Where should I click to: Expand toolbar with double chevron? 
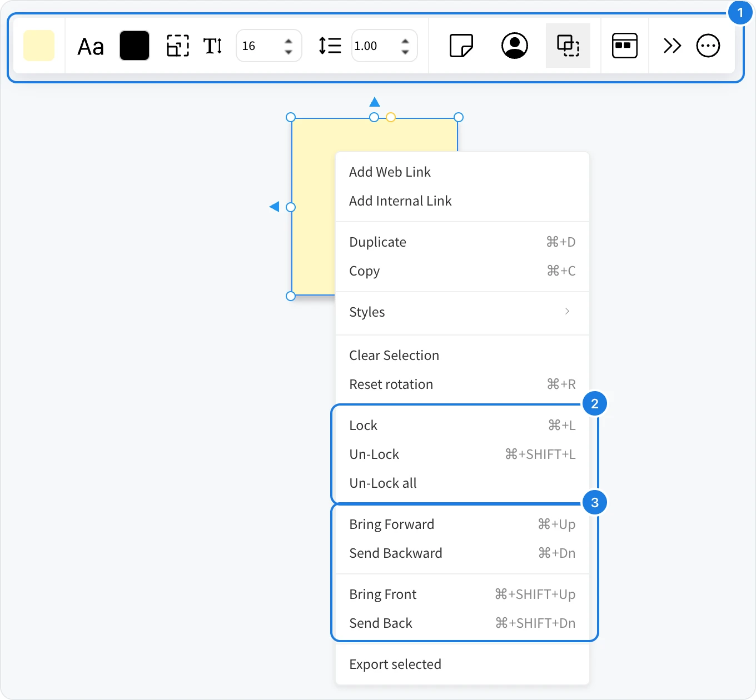pos(672,46)
